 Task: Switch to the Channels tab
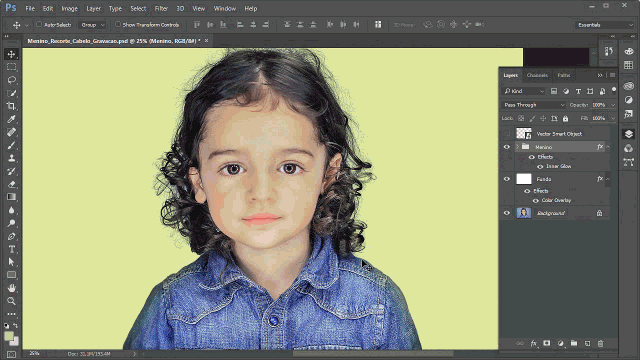point(537,75)
